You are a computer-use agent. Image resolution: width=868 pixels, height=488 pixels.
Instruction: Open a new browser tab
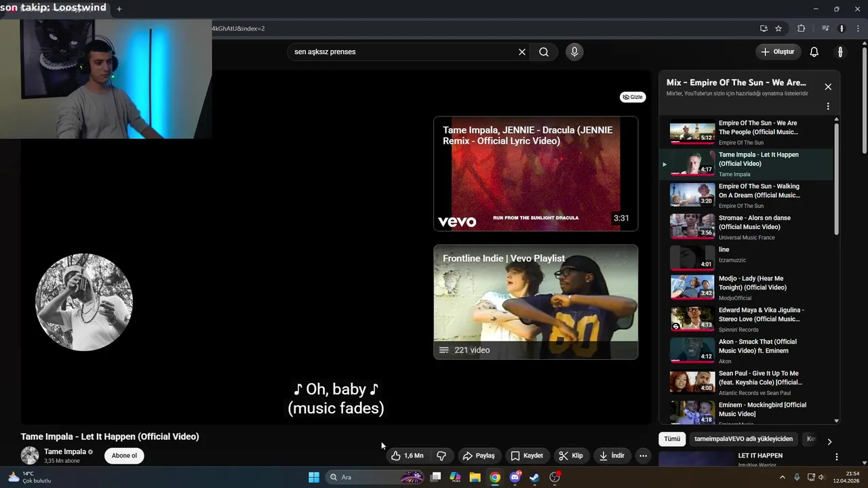(119, 9)
